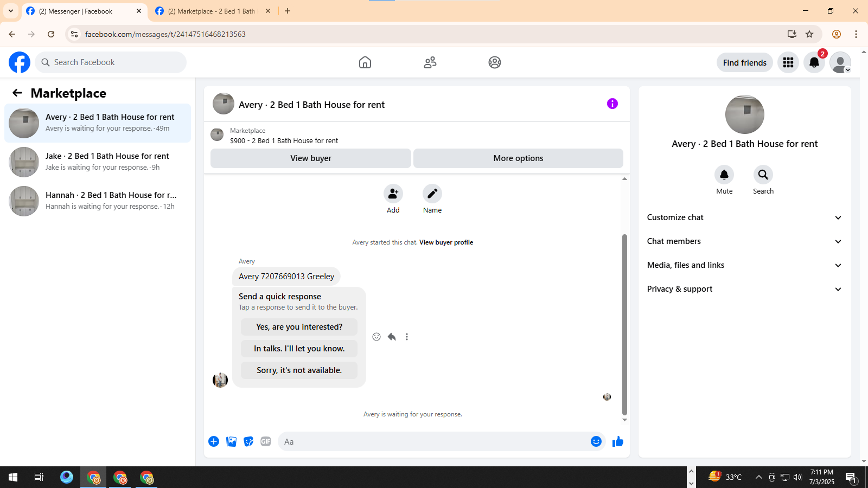868x488 pixels.
Task: Expand Privacy & support section
Action: pyautogui.click(x=745, y=289)
